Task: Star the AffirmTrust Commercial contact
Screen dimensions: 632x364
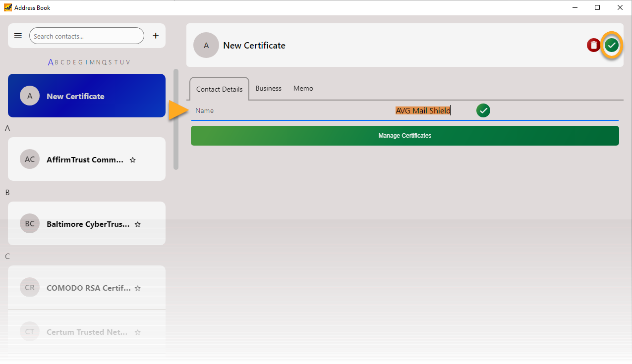Action: (x=132, y=160)
